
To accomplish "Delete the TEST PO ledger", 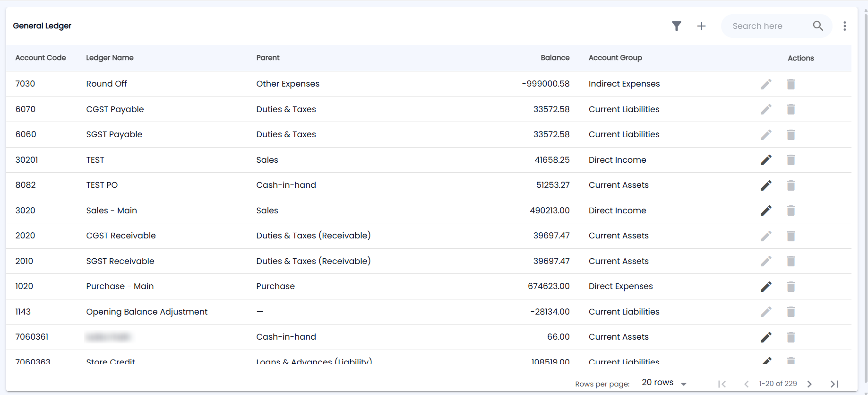I will coord(791,185).
